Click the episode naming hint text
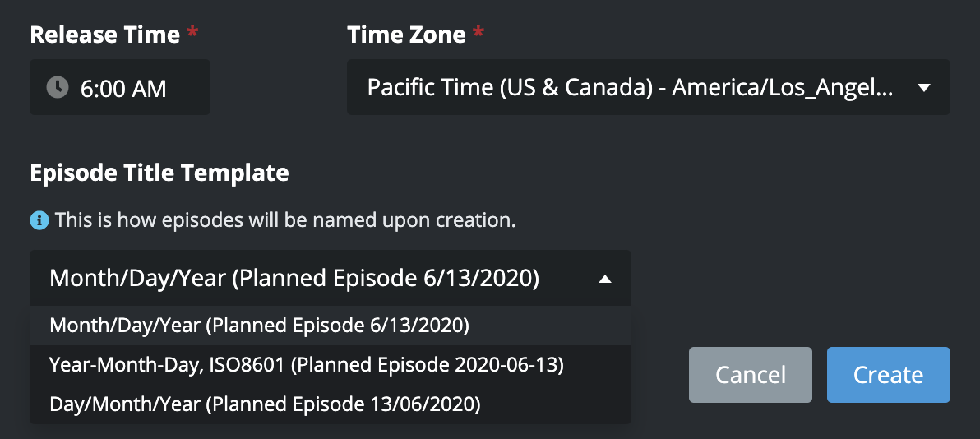The height and width of the screenshot is (439, 980). point(284,220)
